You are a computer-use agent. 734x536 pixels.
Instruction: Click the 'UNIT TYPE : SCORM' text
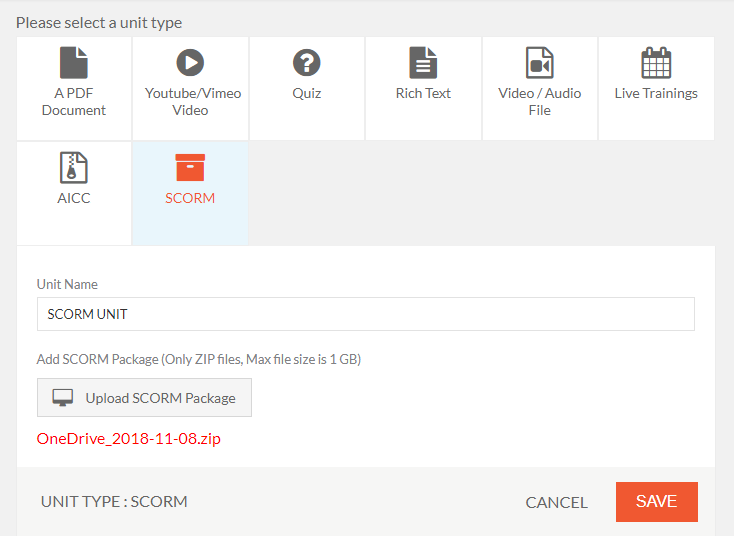tap(114, 501)
